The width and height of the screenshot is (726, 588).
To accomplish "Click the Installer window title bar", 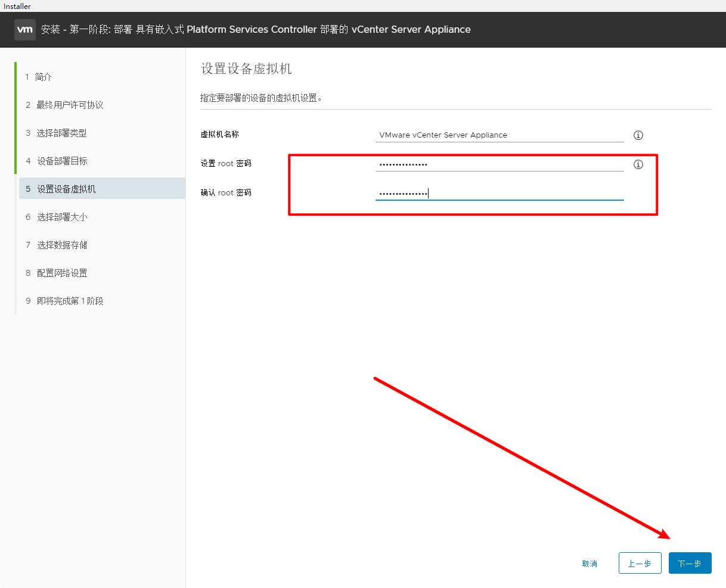I will (x=358, y=6).
